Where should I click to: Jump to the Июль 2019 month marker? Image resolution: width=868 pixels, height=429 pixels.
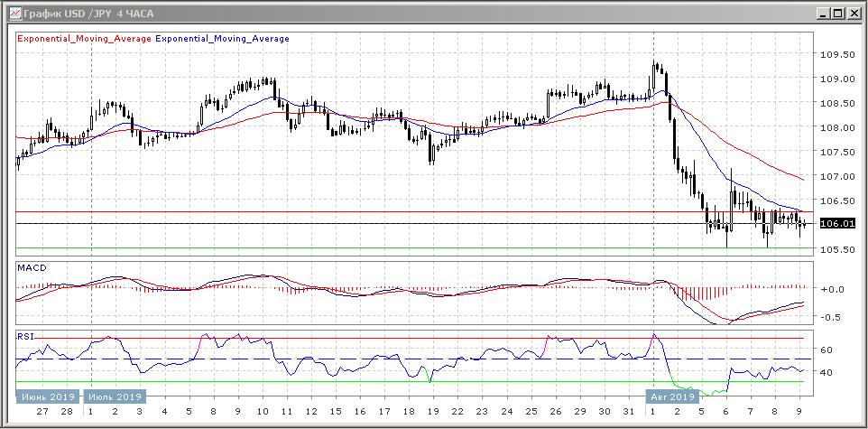[x=114, y=396]
